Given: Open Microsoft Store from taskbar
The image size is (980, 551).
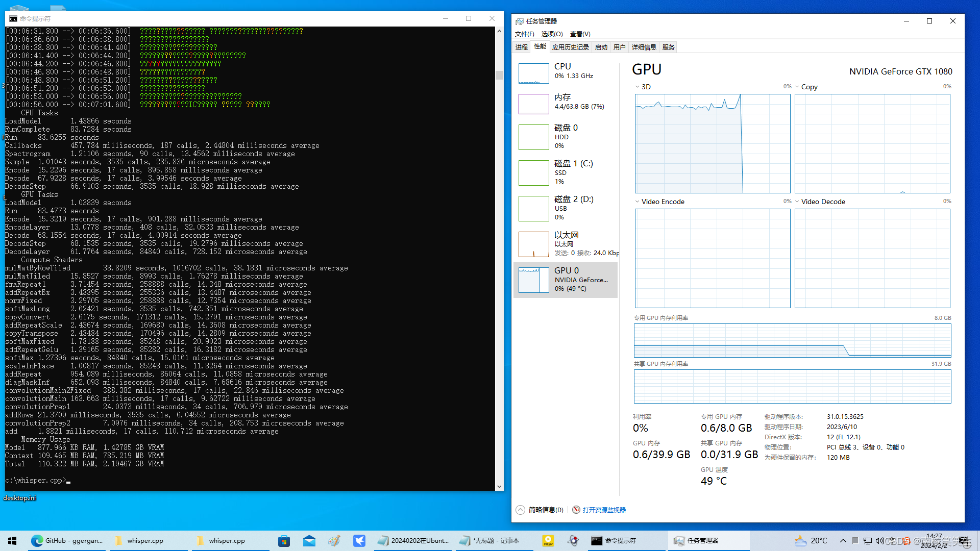Looking at the screenshot, I should point(284,541).
